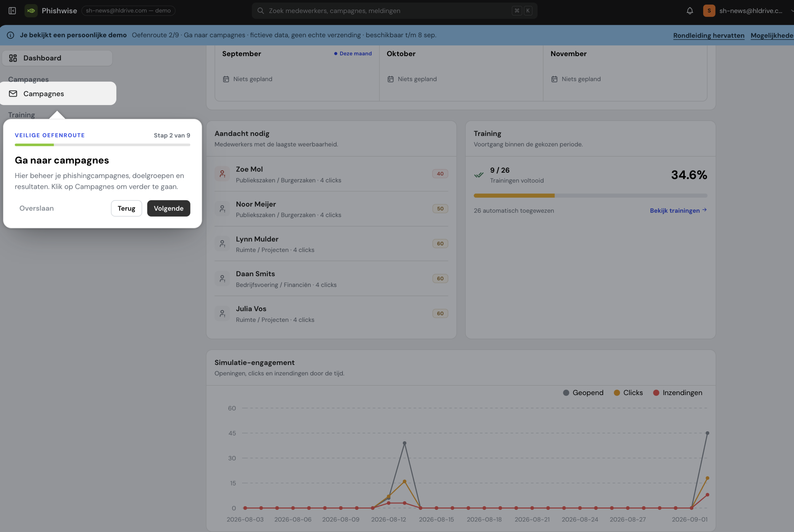794x532 pixels.
Task: Click Julia Vos' user icon
Action: (x=222, y=313)
